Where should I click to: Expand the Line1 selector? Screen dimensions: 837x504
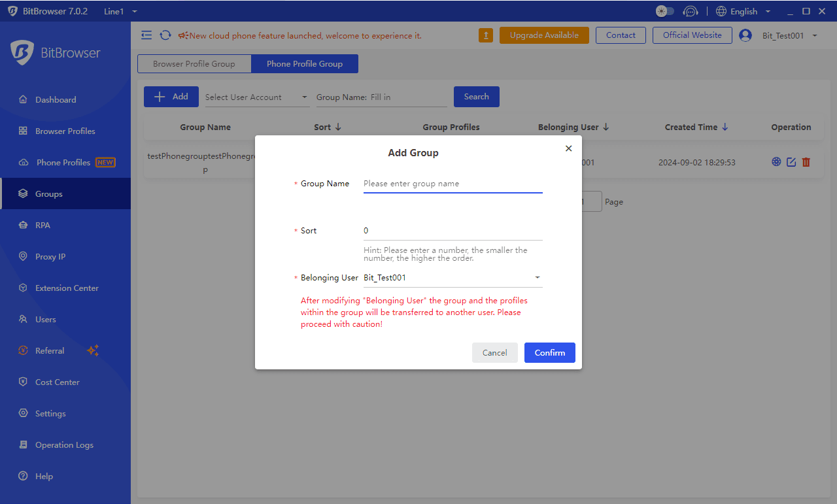[120, 12]
